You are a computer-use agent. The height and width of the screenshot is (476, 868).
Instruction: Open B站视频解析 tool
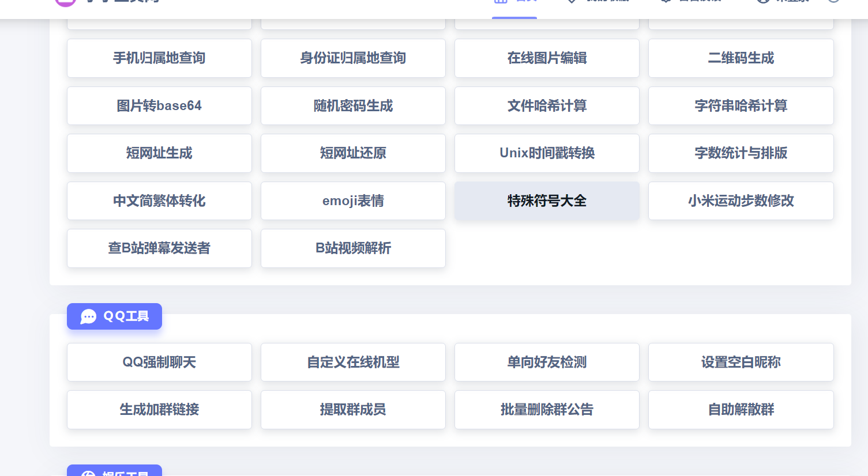(353, 248)
